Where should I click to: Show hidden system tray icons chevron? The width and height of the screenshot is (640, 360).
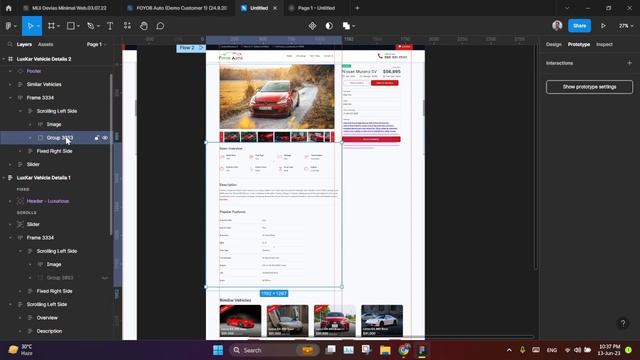pyautogui.click(x=509, y=350)
